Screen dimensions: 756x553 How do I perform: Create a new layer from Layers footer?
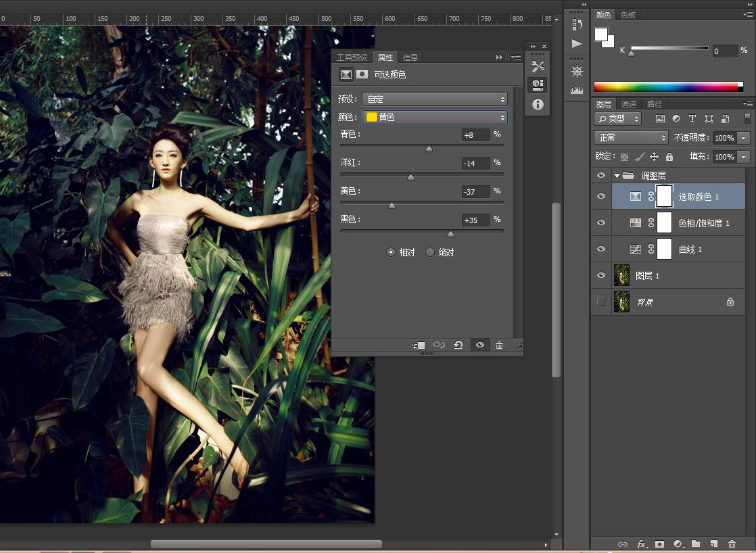pos(713,544)
